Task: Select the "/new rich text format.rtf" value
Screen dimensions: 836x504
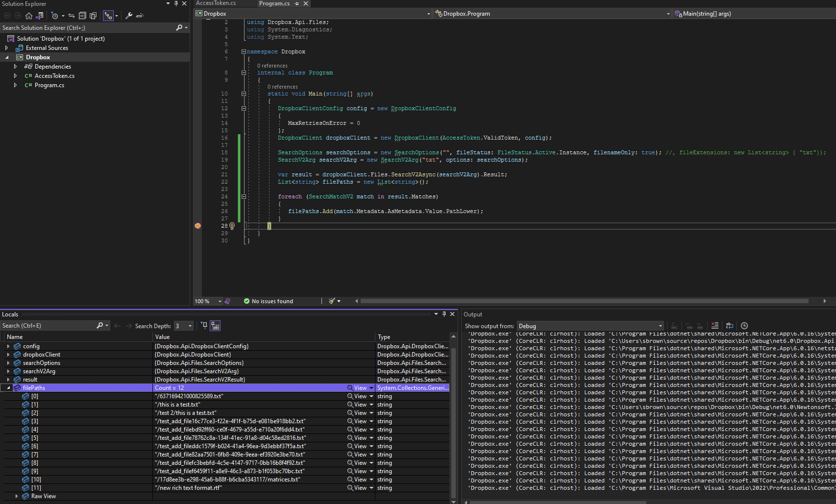Action: pyautogui.click(x=189, y=488)
